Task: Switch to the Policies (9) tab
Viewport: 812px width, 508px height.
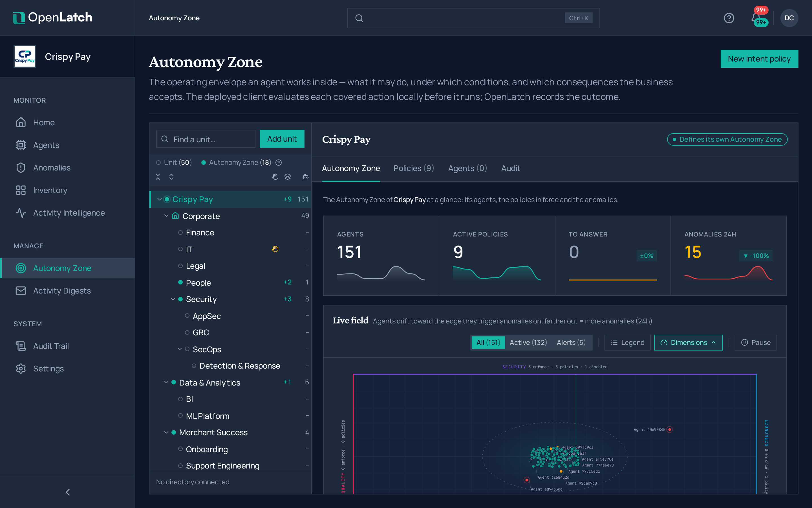Action: click(x=414, y=168)
